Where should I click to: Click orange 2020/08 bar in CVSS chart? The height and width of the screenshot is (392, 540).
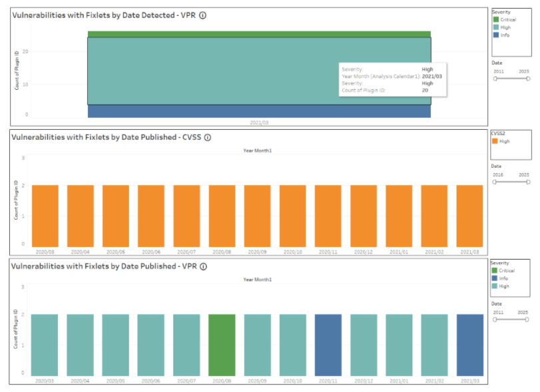coord(222,216)
